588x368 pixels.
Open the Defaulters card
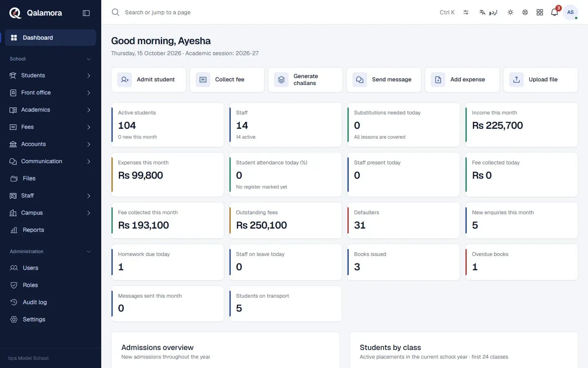pos(404,220)
